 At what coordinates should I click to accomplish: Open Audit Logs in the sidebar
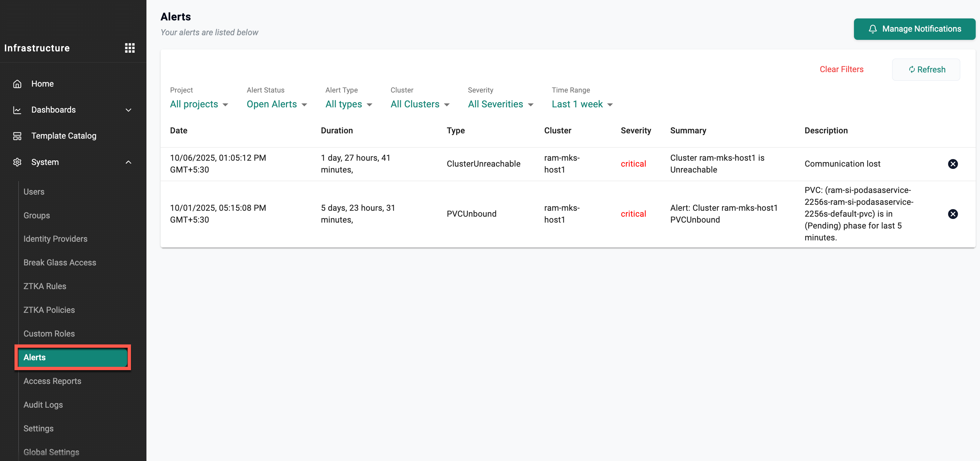tap(43, 405)
